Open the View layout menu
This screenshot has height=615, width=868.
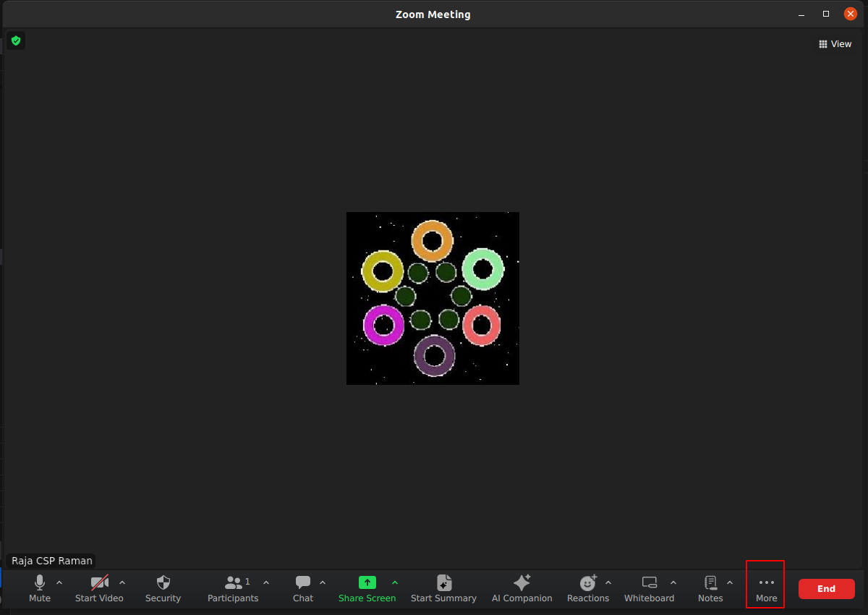pos(835,44)
